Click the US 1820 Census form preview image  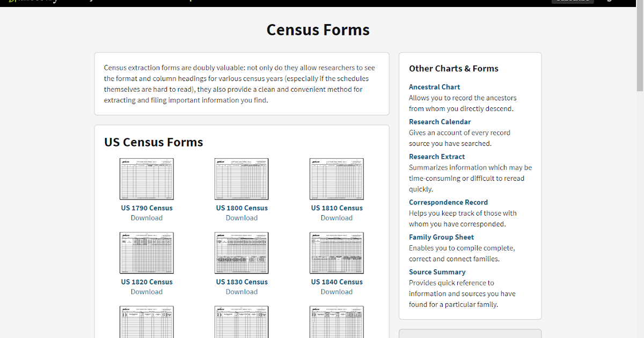(x=147, y=252)
